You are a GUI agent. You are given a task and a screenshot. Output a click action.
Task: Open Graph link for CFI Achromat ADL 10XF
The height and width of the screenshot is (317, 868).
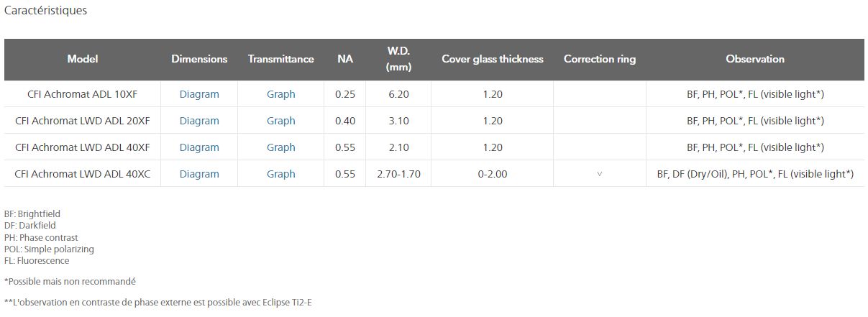point(280,94)
